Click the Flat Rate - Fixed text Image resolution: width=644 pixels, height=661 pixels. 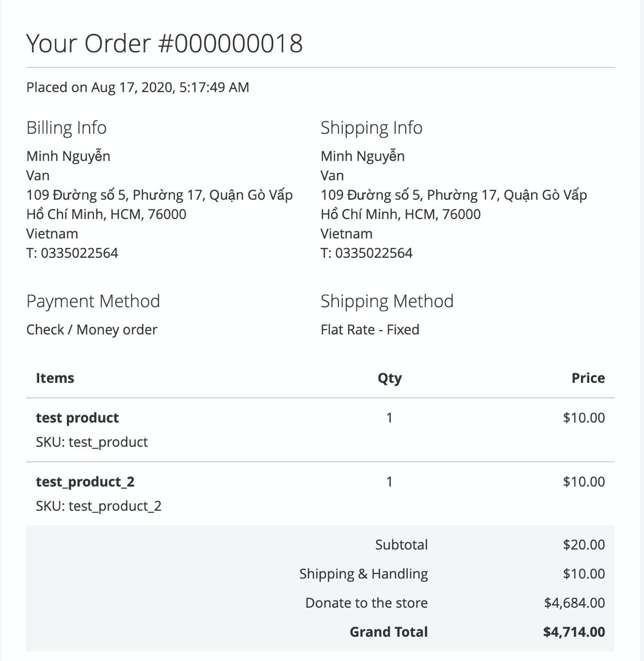click(369, 329)
